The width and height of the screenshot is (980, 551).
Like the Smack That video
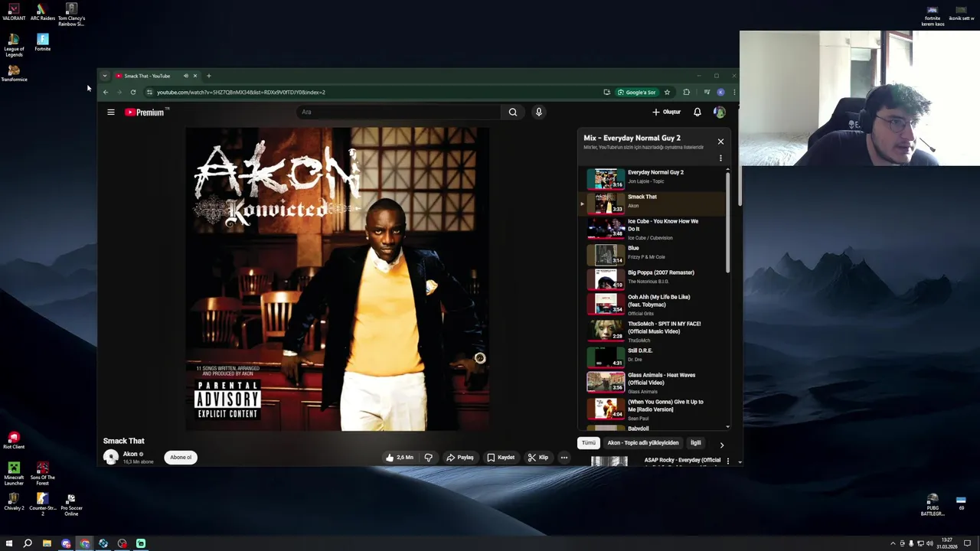coord(400,458)
